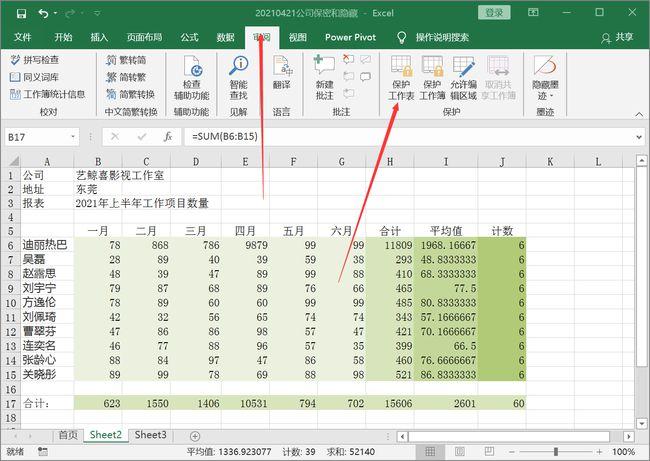The image size is (650, 461).
Task: Click 新建批注 new comment
Action: click(325, 78)
